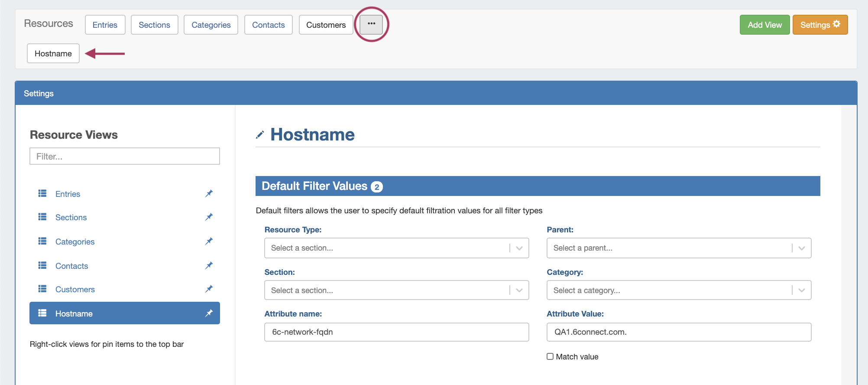The height and width of the screenshot is (385, 868).
Task: Open the Category dropdown
Action: 679,290
